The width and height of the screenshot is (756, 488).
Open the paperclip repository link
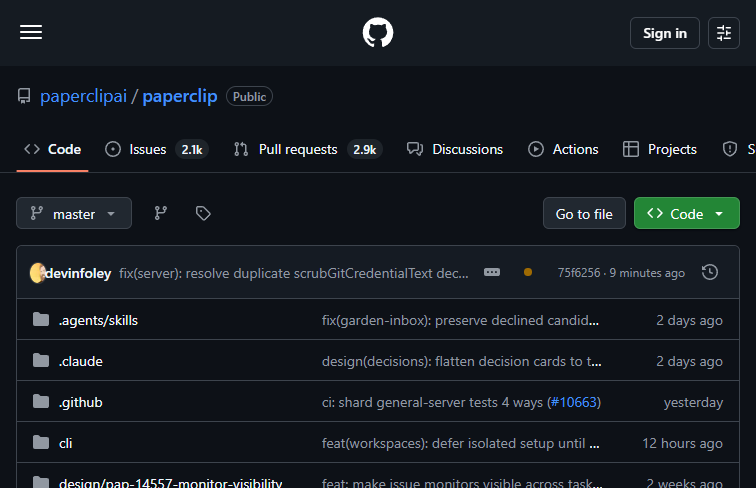click(x=180, y=96)
